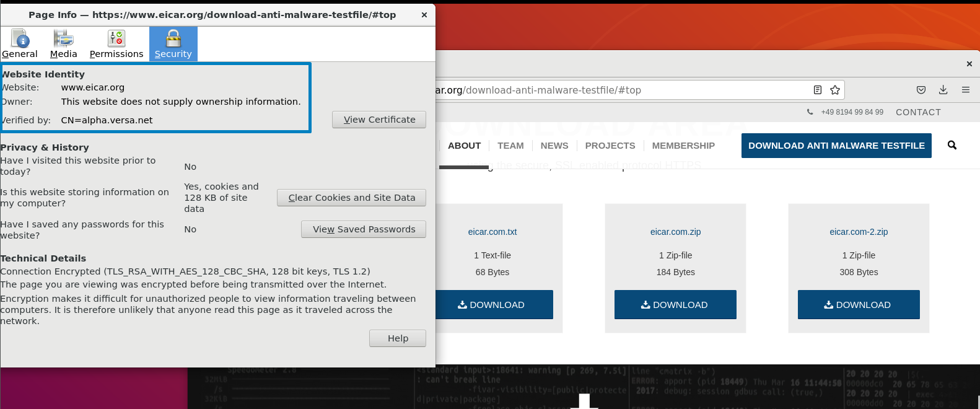The height and width of the screenshot is (409, 980).
Task: Click into the browser address bar
Action: [619, 90]
